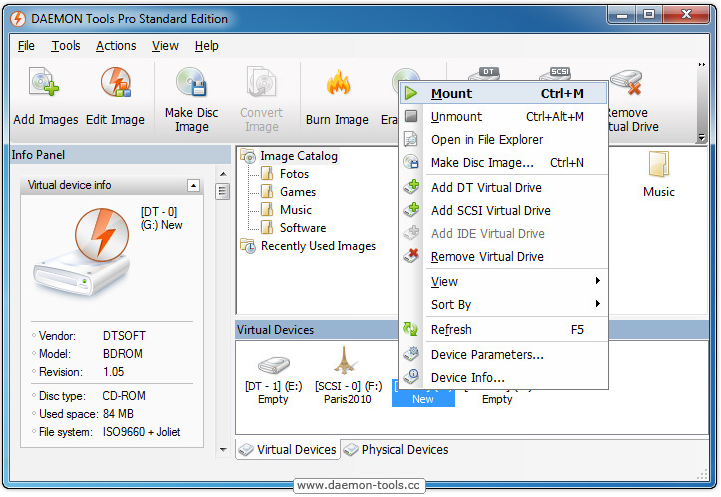Click the DAEMON Tools lightning title icon
The width and height of the screenshot is (721, 497).
pyautogui.click(x=18, y=19)
